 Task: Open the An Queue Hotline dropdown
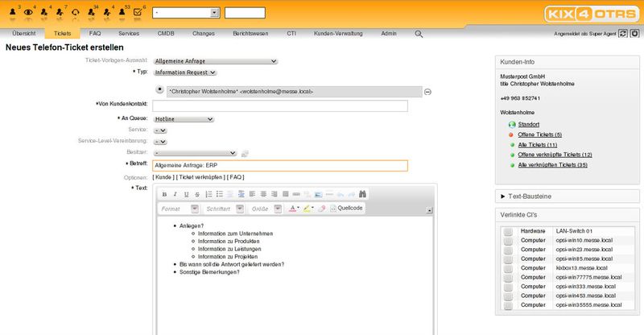click(x=184, y=118)
